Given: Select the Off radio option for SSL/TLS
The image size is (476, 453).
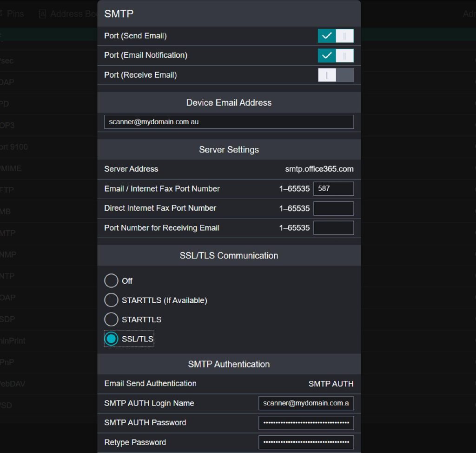Looking at the screenshot, I should (x=112, y=281).
